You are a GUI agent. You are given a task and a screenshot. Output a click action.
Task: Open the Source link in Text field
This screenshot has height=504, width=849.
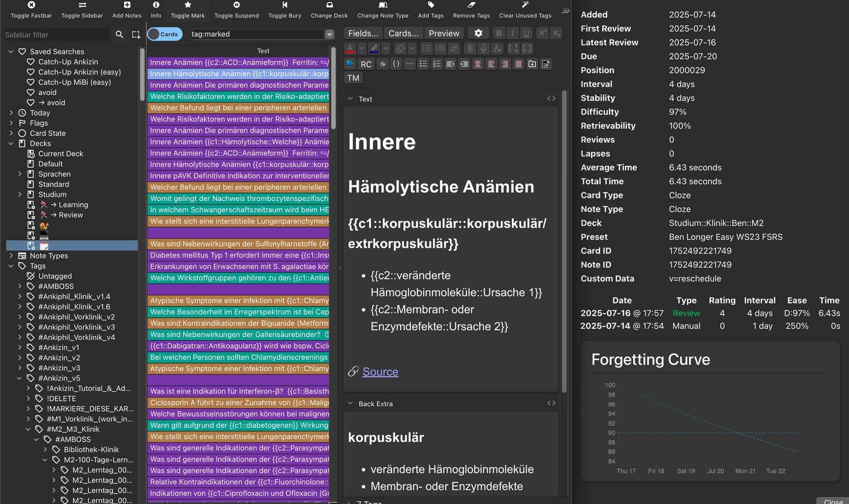380,372
